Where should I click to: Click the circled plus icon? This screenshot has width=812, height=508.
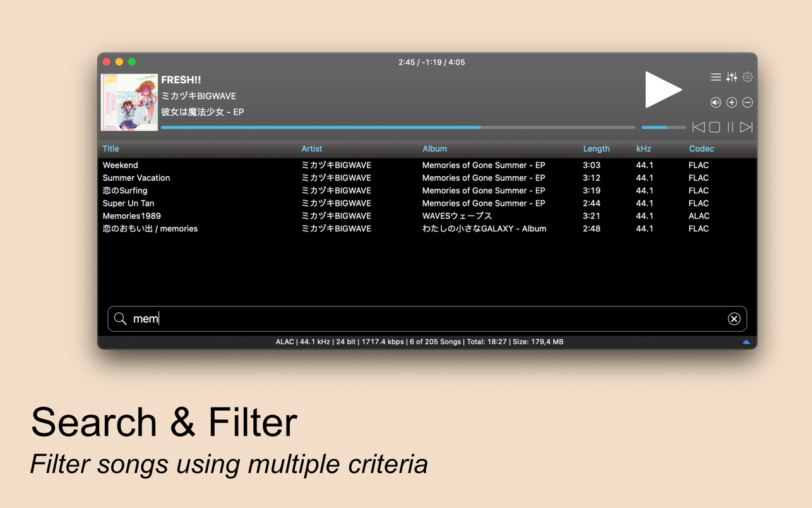(731, 102)
